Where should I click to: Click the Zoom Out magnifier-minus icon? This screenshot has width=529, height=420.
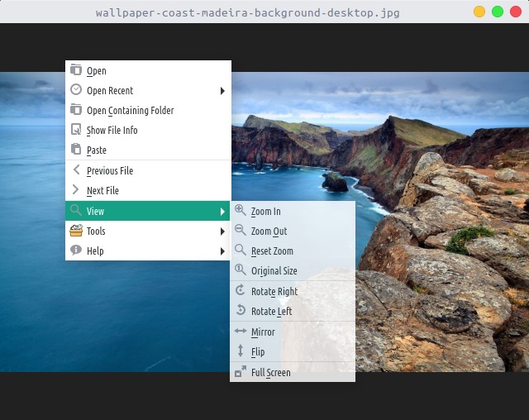pos(241,230)
